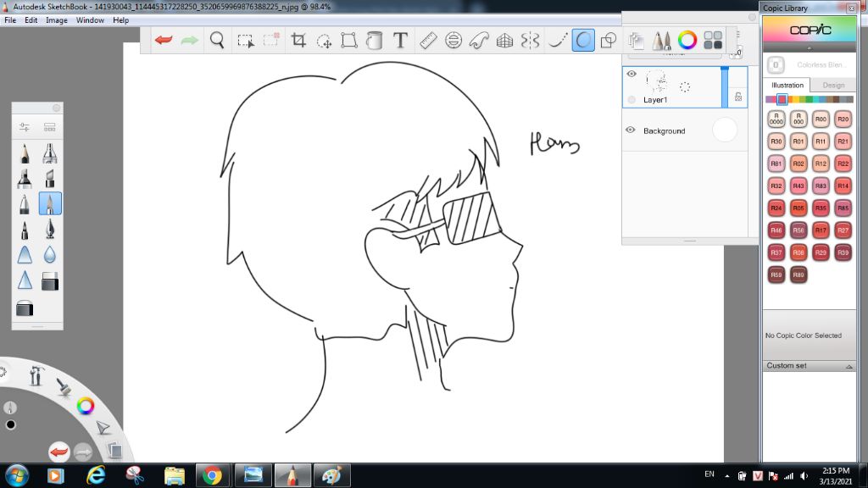This screenshot has width=868, height=488.
Task: Open the Transform distort tool
Action: click(348, 41)
